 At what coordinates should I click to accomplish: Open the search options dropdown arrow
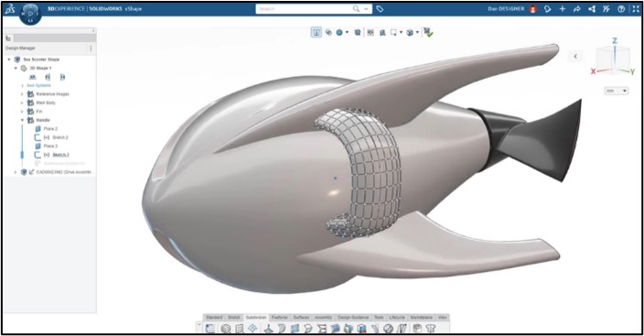point(366,8)
